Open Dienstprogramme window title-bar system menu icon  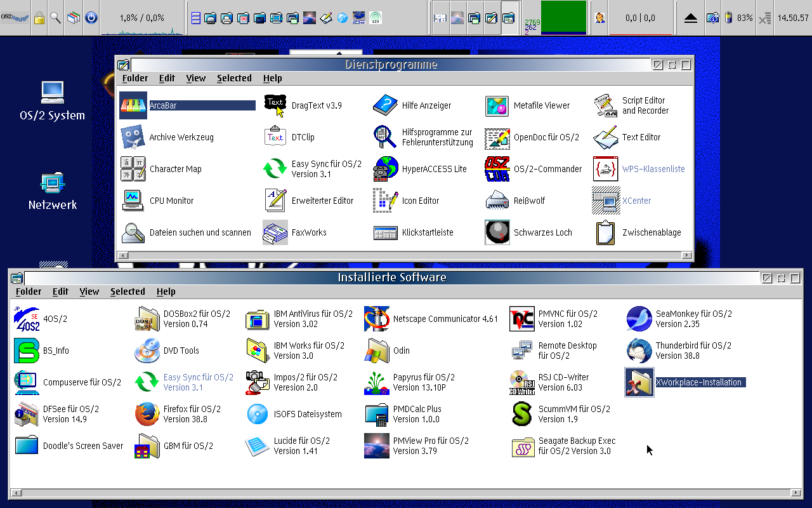(124, 65)
